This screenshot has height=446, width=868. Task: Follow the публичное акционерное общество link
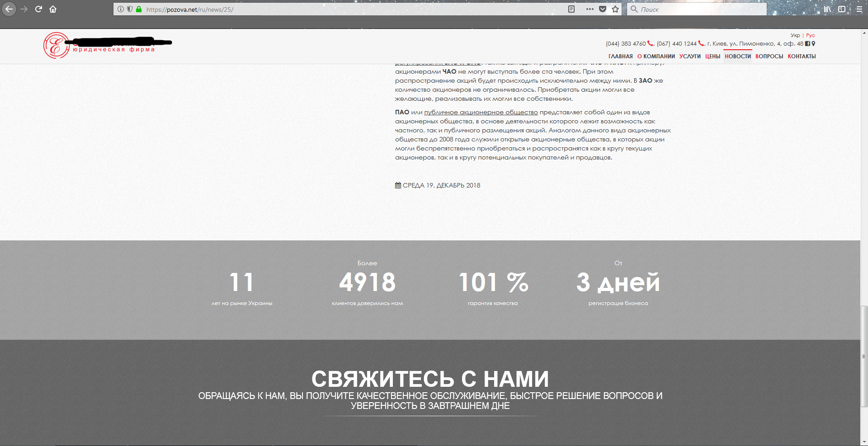pyautogui.click(x=481, y=113)
